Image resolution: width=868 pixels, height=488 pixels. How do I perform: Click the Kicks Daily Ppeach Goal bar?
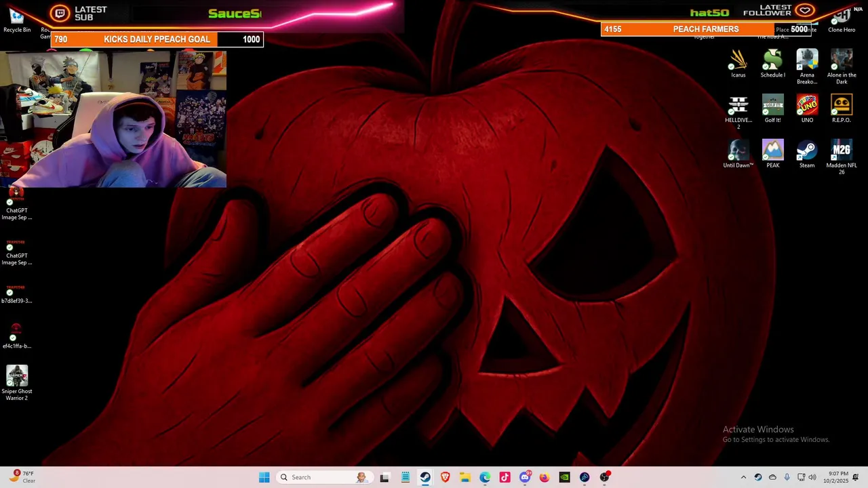pos(157,39)
